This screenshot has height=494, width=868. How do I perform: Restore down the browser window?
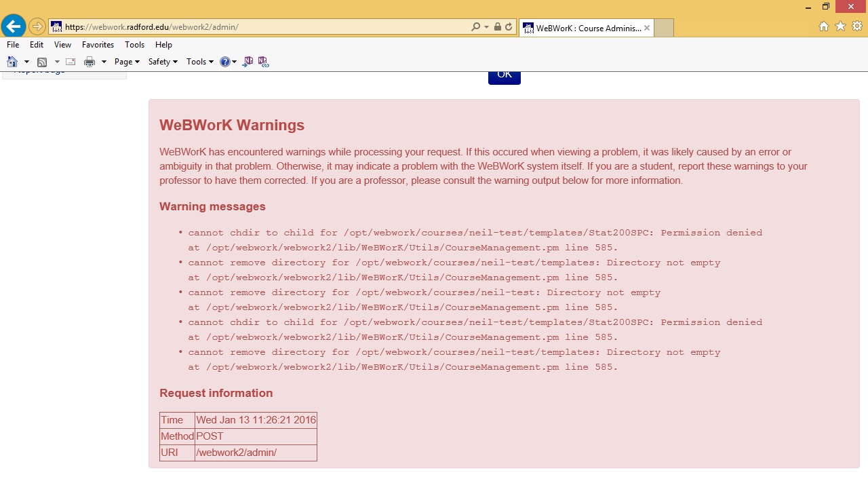click(x=826, y=7)
